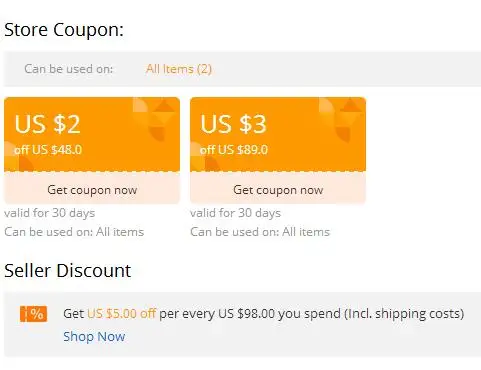The height and width of the screenshot is (370, 481).
Task: Click the US $5.00 off text
Action: point(121,313)
